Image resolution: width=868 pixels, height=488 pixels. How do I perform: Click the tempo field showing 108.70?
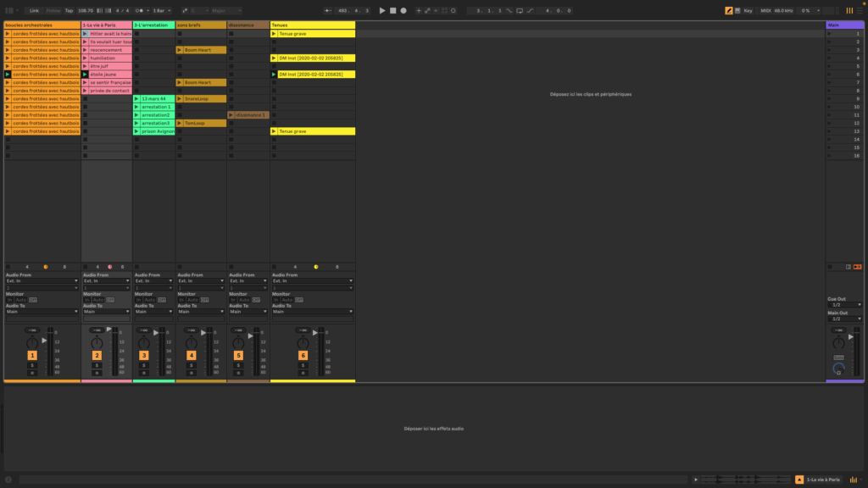tap(86, 10)
